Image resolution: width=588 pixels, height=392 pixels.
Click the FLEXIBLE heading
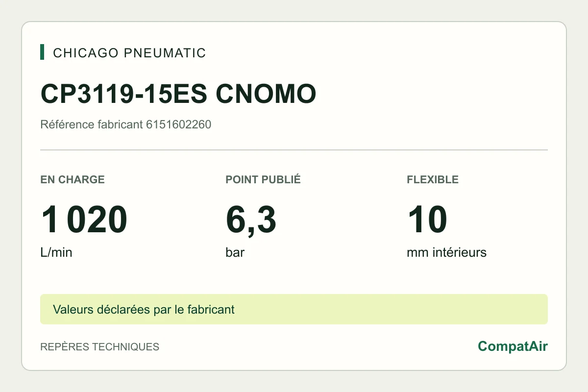point(433,179)
